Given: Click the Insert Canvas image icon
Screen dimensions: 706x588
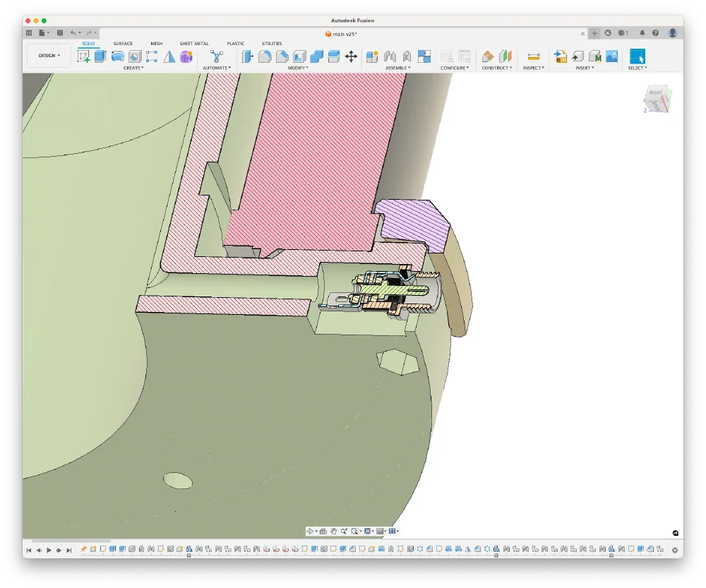Looking at the screenshot, I should [x=611, y=56].
